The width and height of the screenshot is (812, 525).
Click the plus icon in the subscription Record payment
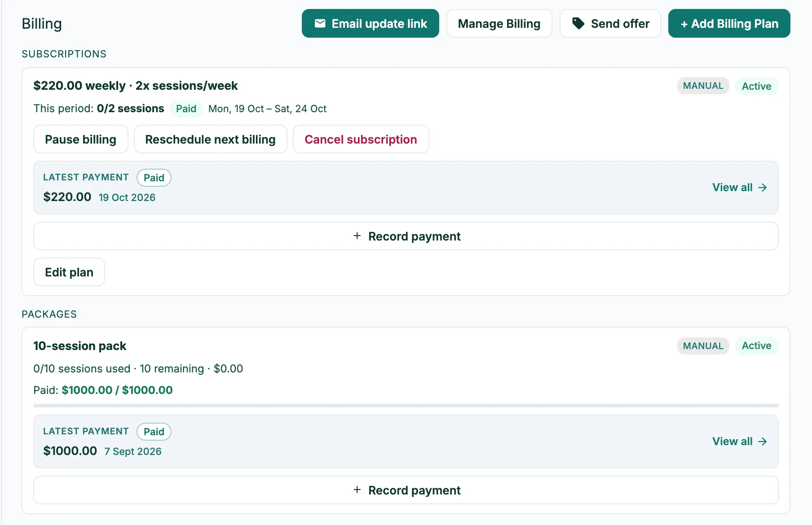[x=357, y=236]
